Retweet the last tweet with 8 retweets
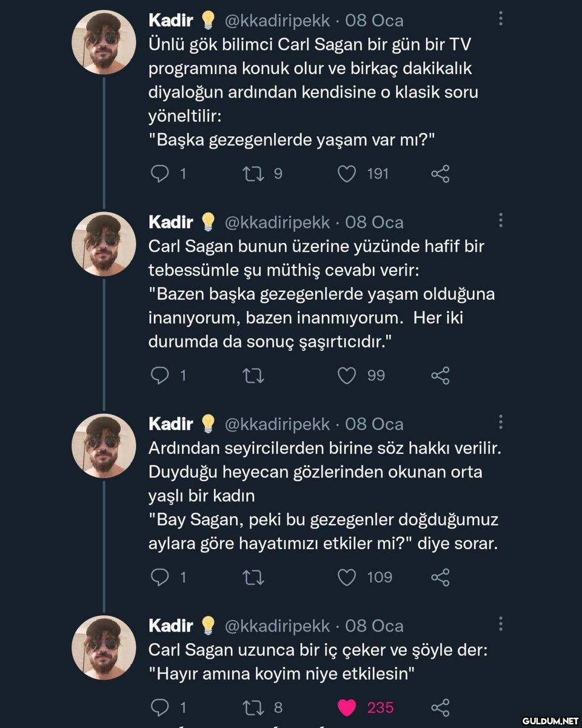This screenshot has height=728, width=582. (252, 707)
